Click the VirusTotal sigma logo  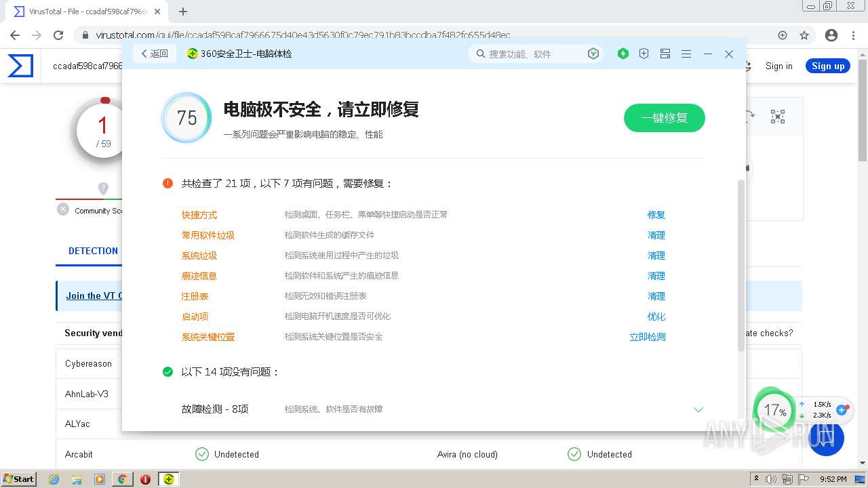click(20, 66)
